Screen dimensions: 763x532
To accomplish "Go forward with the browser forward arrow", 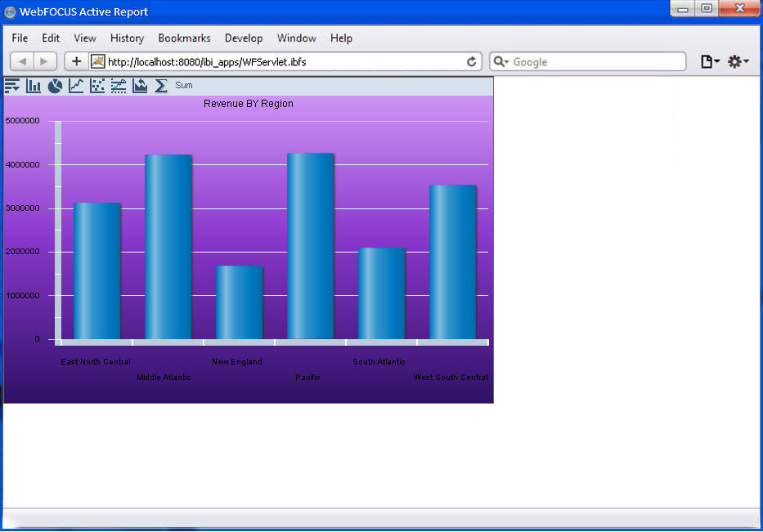I will tap(45, 62).
